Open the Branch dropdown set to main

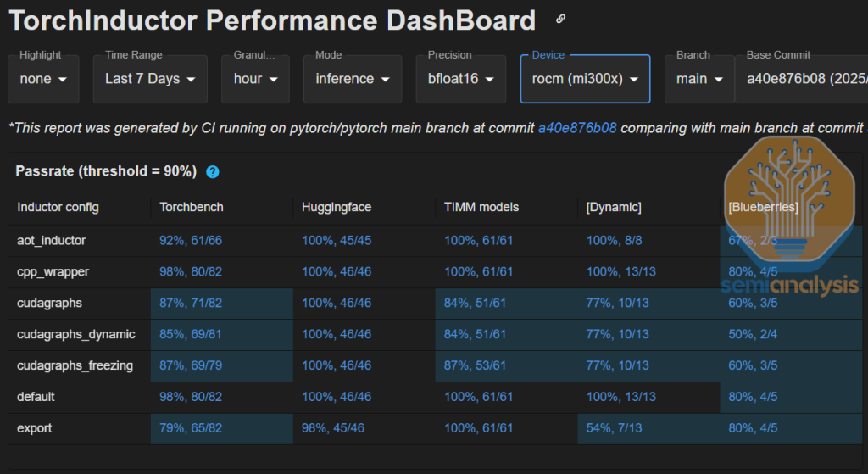(699, 79)
